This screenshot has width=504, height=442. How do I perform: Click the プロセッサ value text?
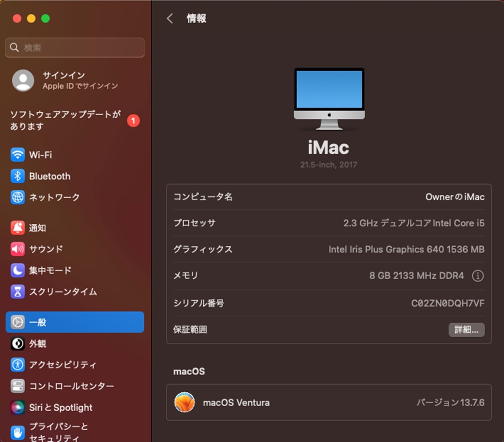coord(414,223)
